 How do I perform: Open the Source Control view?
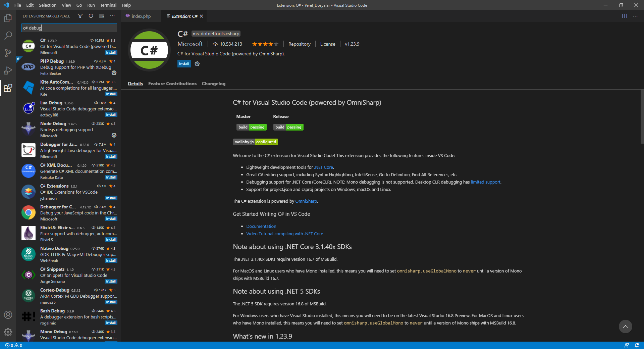8,53
